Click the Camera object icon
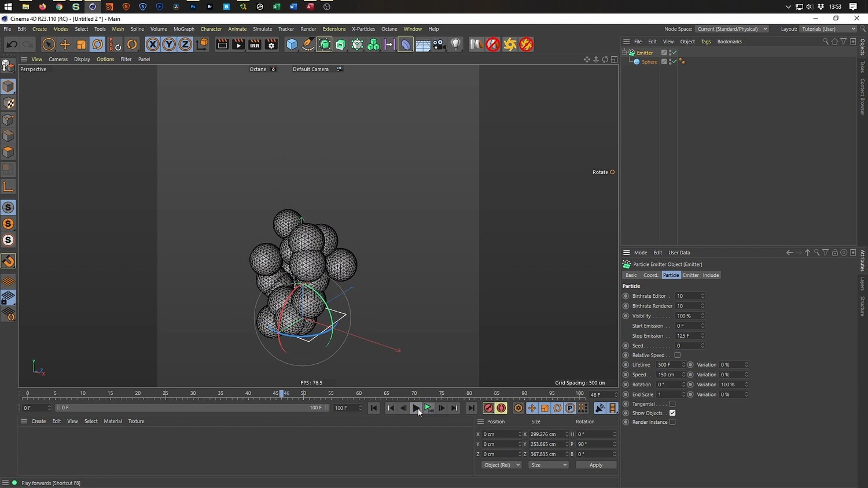Screen dimensions: 868x488 [439, 45]
